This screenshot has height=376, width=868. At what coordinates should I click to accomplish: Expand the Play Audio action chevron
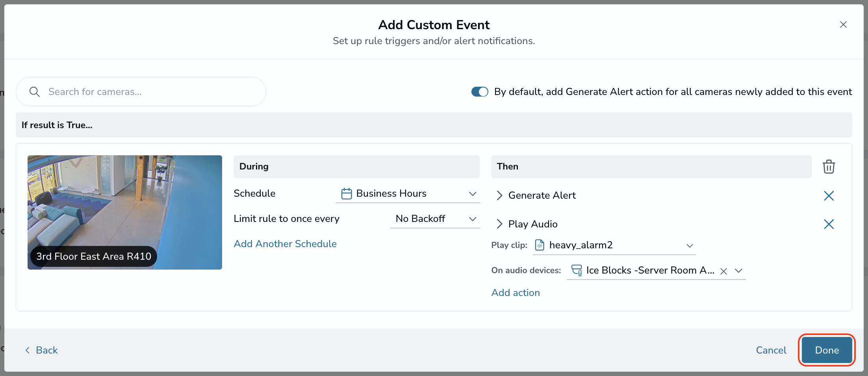(x=499, y=224)
